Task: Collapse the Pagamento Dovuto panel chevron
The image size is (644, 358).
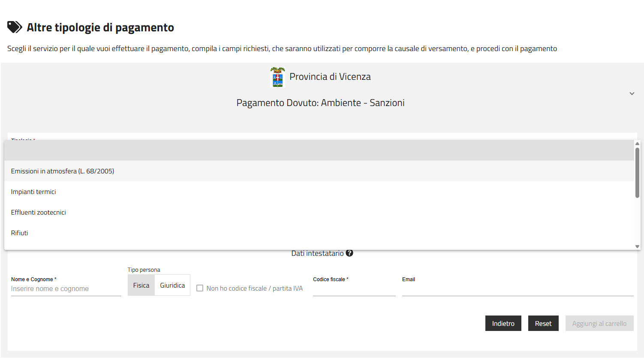Action: (x=631, y=93)
